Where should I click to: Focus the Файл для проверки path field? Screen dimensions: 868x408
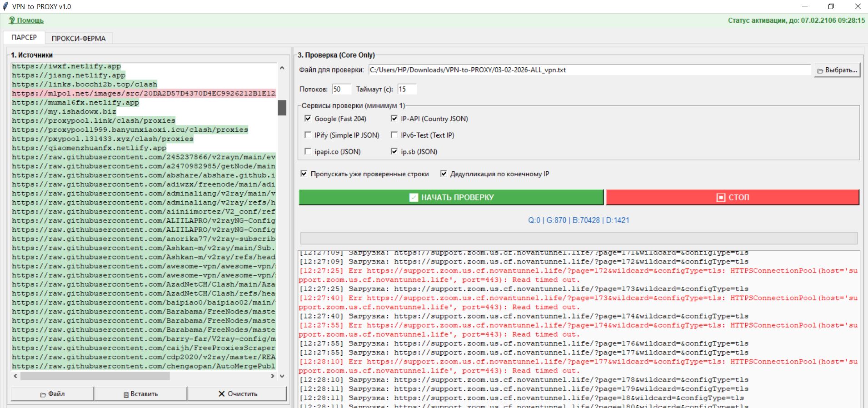[589, 70]
